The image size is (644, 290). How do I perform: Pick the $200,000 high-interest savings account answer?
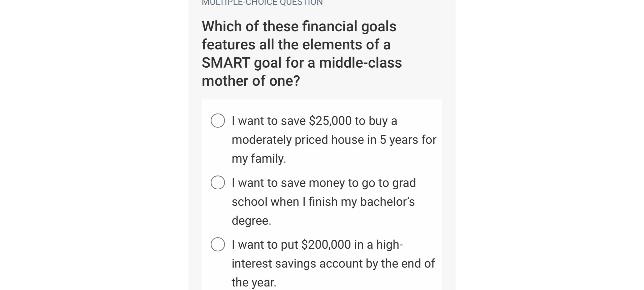(218, 244)
